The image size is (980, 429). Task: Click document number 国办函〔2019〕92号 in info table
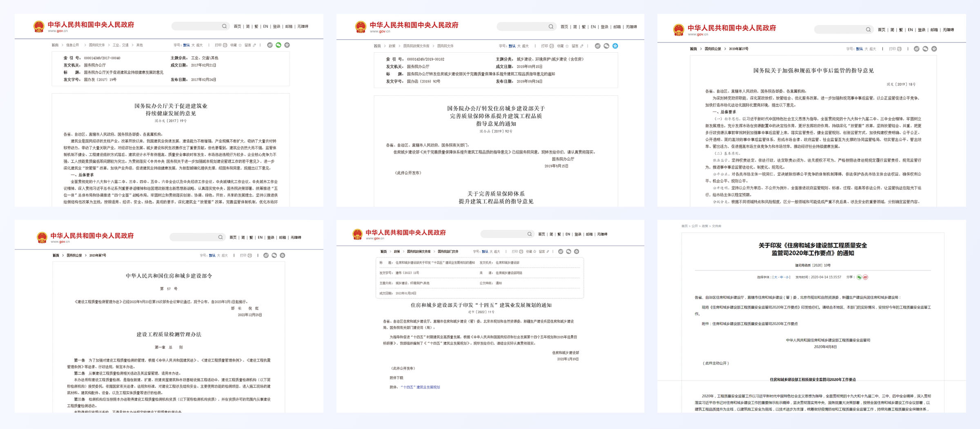pyautogui.click(x=423, y=81)
